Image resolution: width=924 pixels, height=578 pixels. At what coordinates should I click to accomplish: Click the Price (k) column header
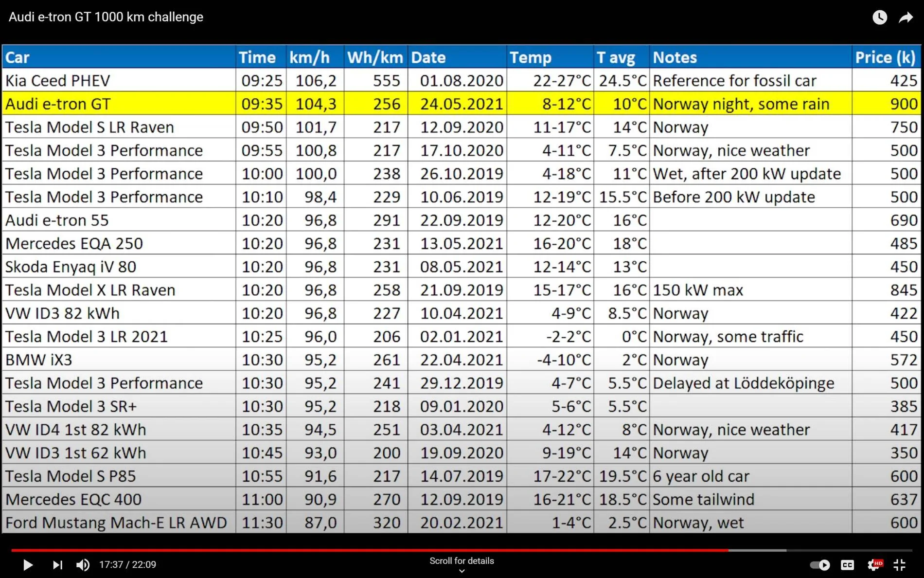tap(886, 57)
